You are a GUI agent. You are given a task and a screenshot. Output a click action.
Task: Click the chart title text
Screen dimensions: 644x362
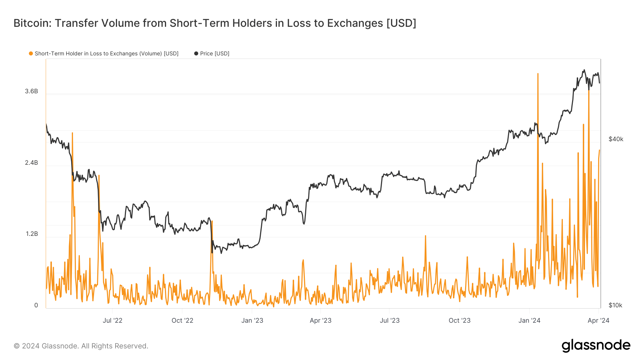[x=215, y=23]
